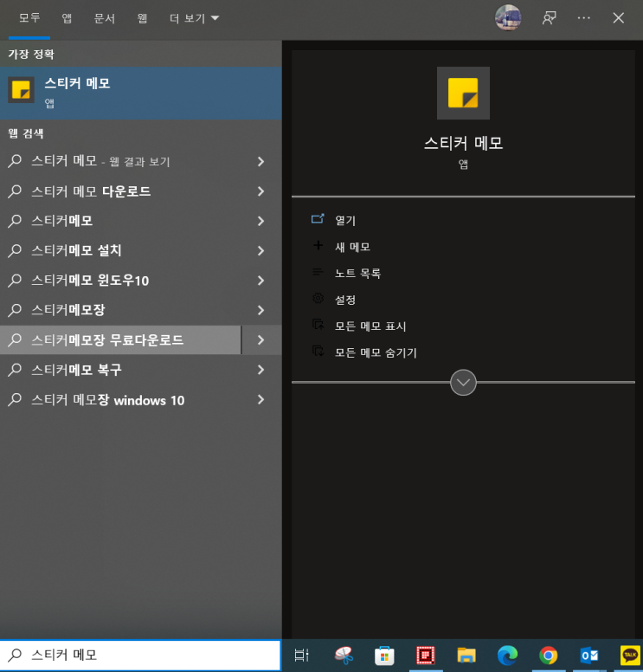Click the icon beside 모든 메모 표시
The height and width of the screenshot is (672, 643).
[318, 325]
